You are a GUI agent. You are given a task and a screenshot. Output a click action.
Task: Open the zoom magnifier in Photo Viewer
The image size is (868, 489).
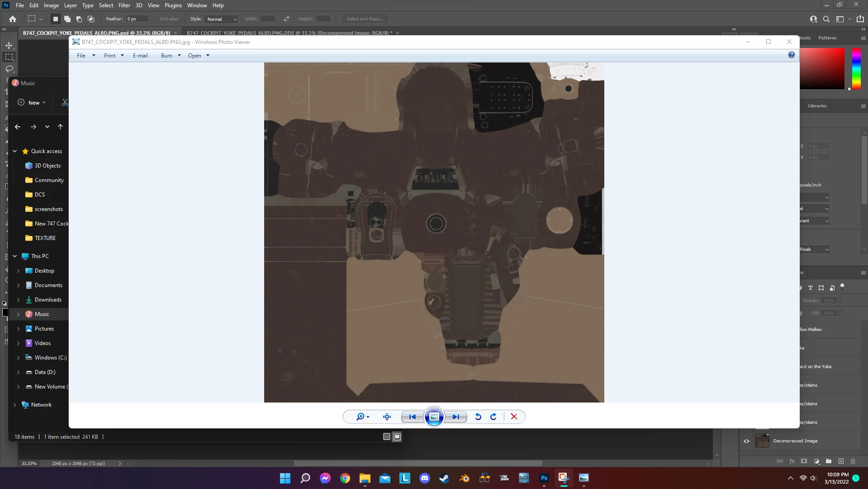tap(362, 417)
